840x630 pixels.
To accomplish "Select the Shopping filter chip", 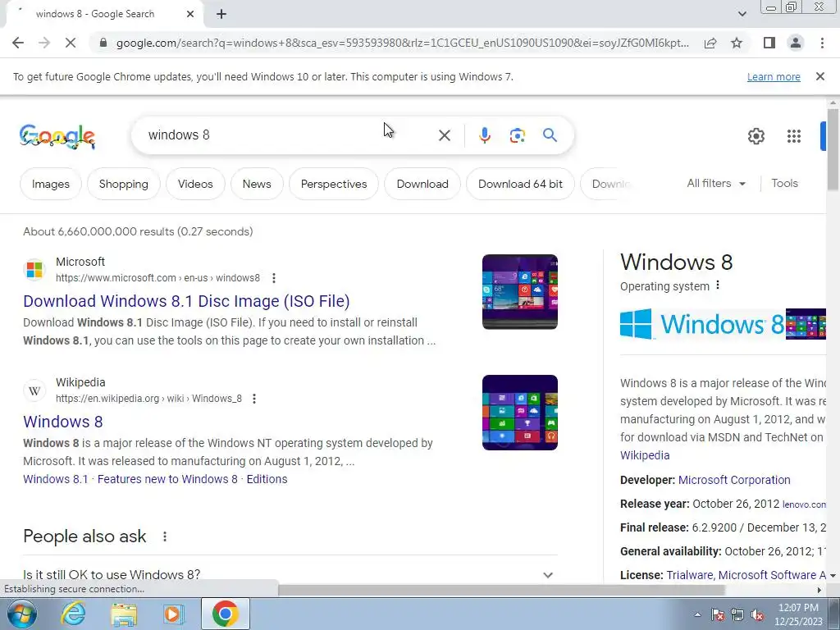I will pos(124,184).
